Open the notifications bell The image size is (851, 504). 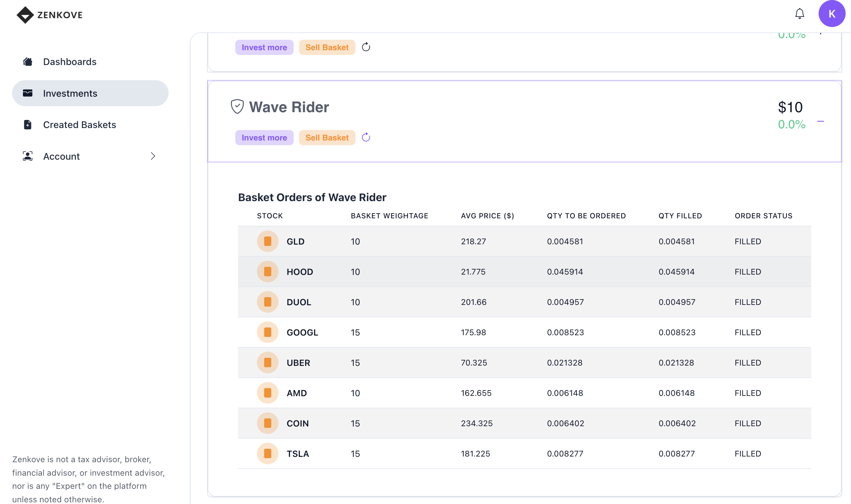pyautogui.click(x=799, y=13)
